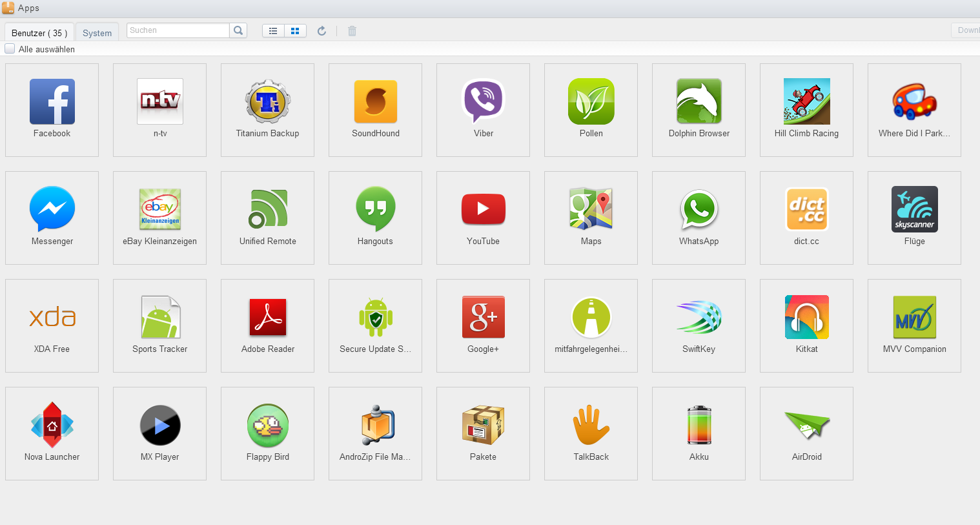Select the Nova Launcher app icon
Viewport: 980px width, 525px height.
(52, 426)
